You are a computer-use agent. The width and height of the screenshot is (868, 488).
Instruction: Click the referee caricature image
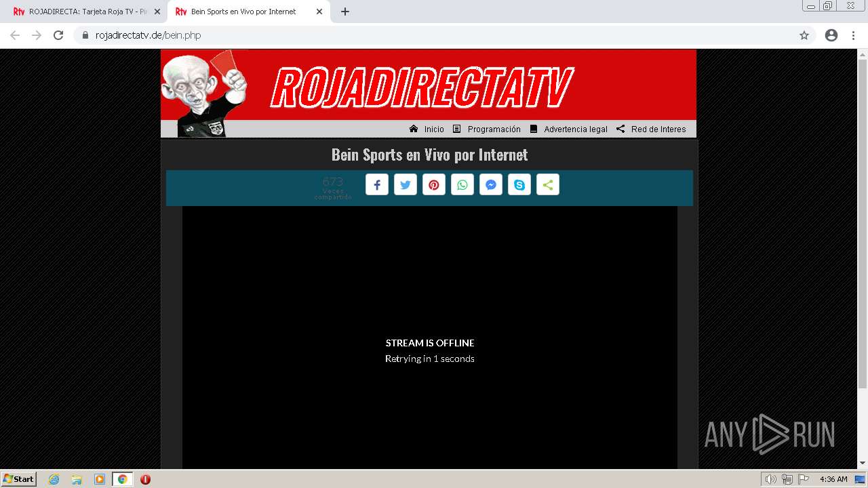point(203,94)
